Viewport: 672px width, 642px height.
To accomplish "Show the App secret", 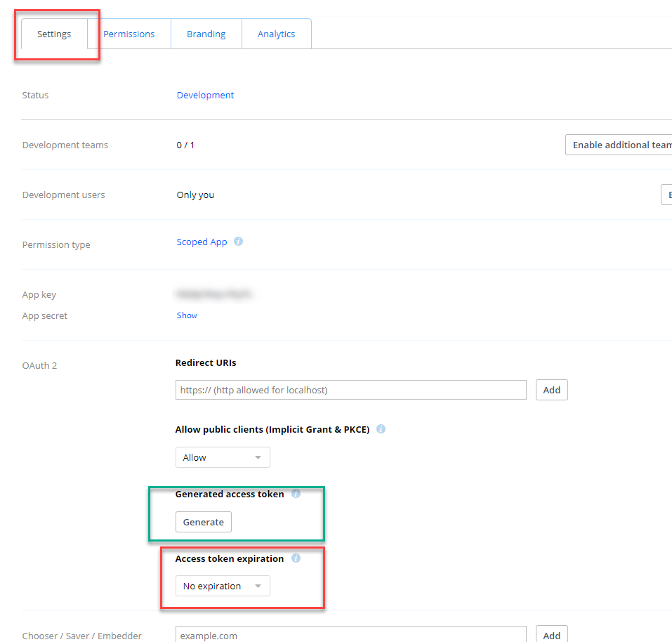I will pos(187,315).
